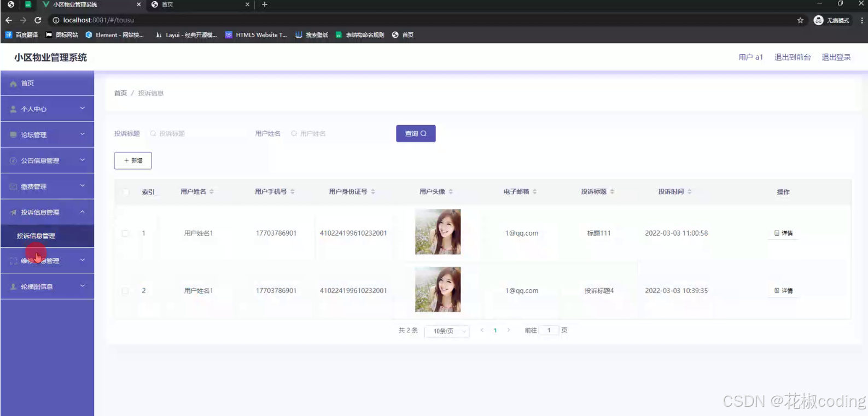Expand the 个人中心 menu chevron

(83, 108)
